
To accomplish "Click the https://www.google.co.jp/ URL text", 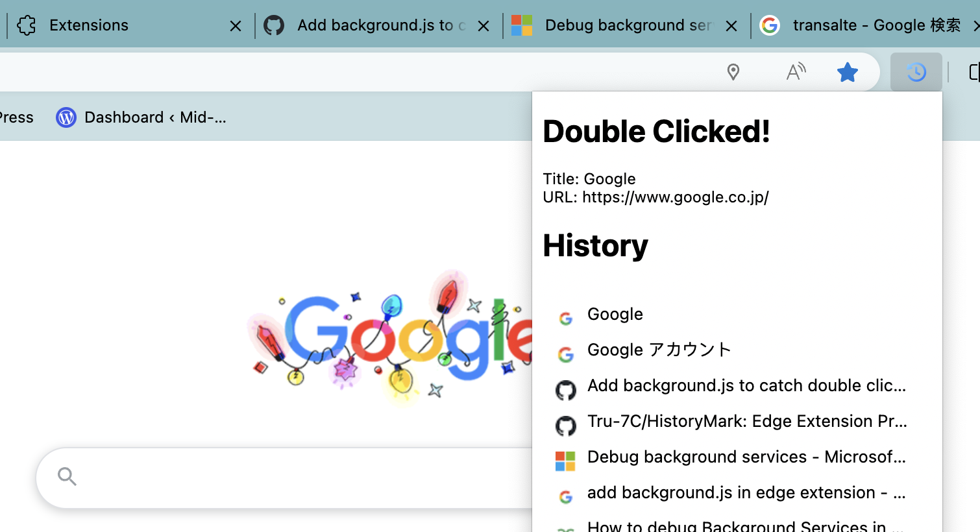I will 675,197.
